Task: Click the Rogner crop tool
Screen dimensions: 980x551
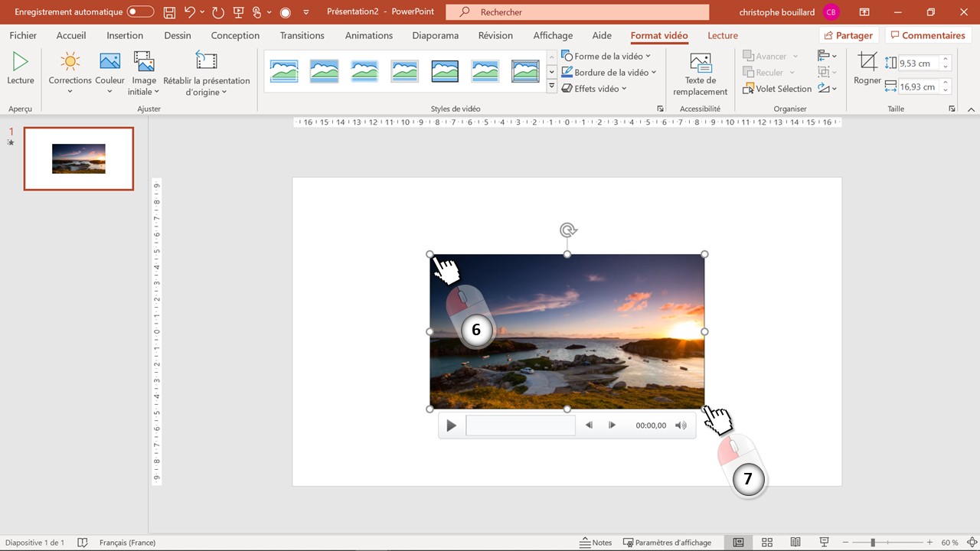Action: [867, 67]
